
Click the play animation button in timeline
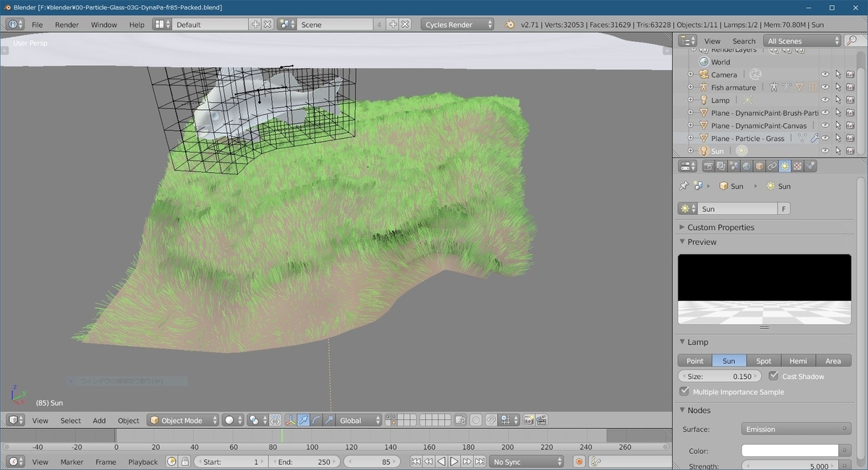[454, 461]
